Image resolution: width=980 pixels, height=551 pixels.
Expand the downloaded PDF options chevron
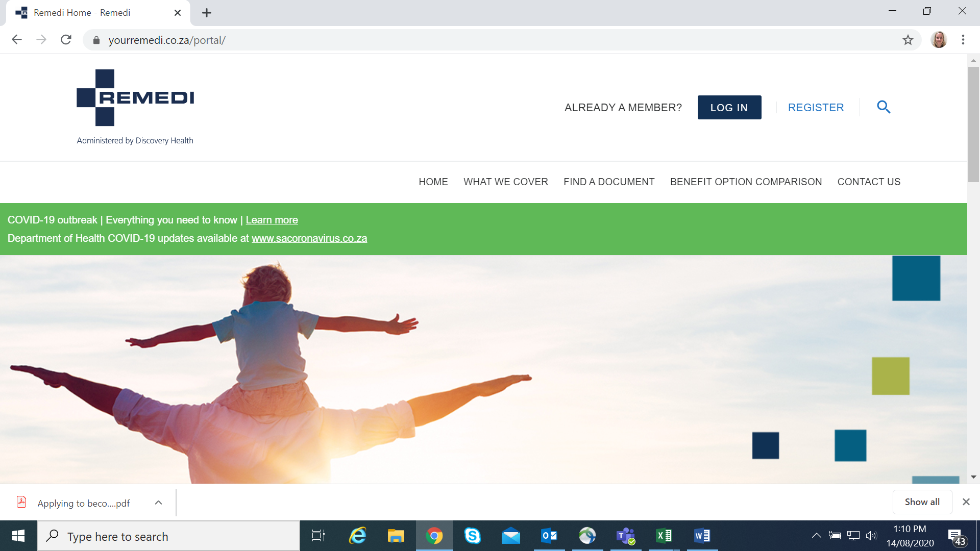[x=159, y=503]
